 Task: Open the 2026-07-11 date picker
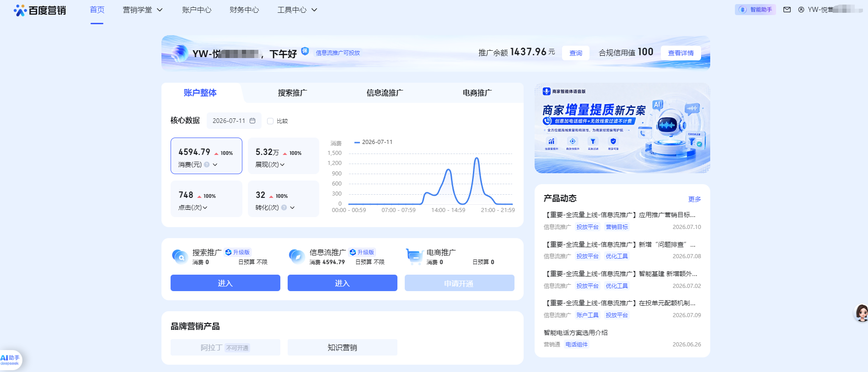(x=234, y=121)
